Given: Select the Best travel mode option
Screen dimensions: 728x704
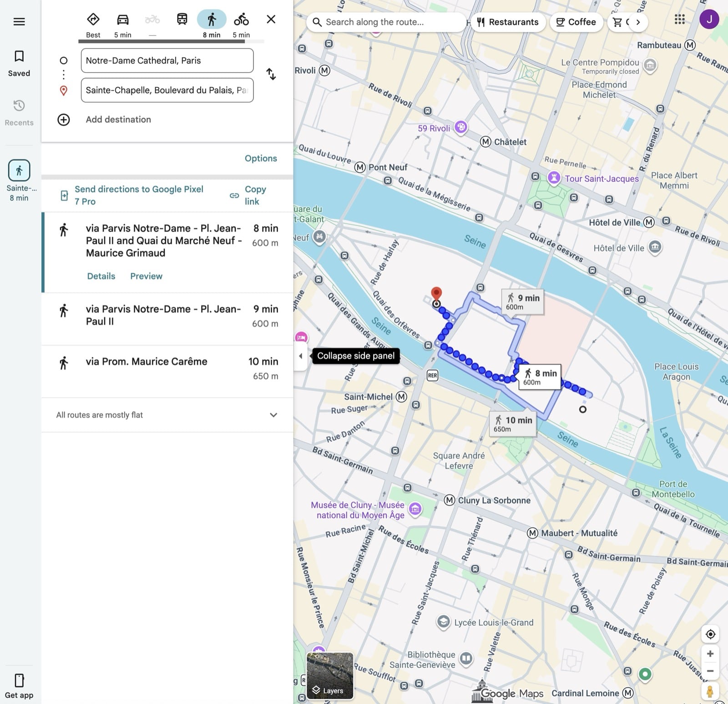Looking at the screenshot, I should 93,20.
